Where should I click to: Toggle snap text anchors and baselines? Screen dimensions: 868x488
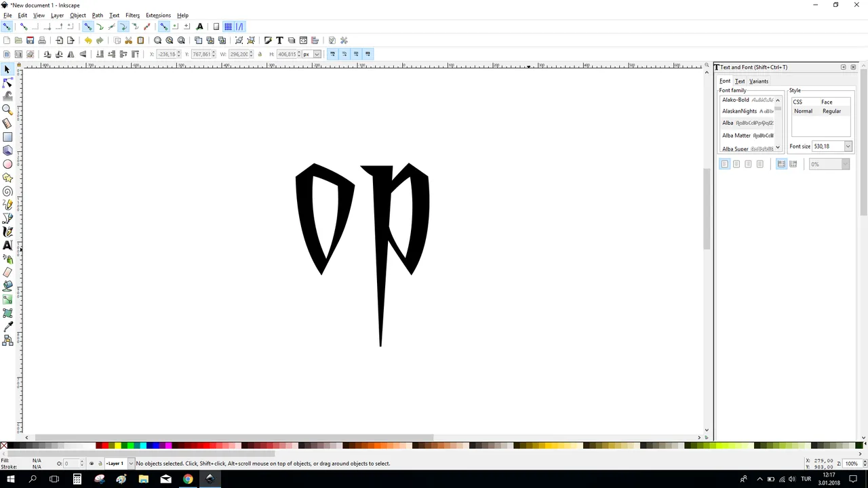199,26
